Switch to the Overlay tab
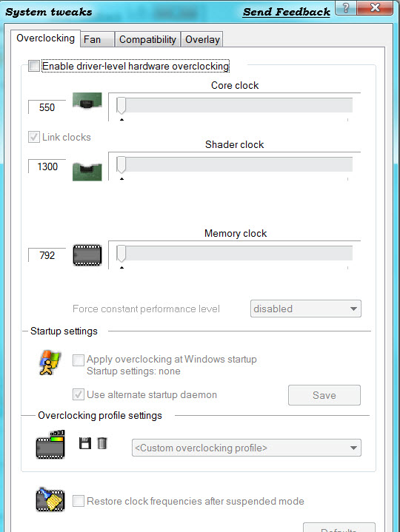The width and height of the screenshot is (400, 532). coord(202,39)
